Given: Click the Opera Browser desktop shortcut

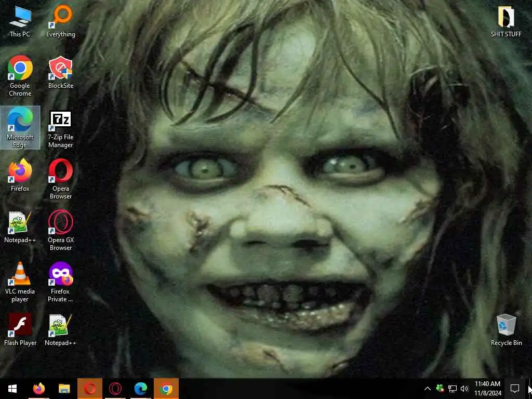Looking at the screenshot, I should (x=60, y=179).
